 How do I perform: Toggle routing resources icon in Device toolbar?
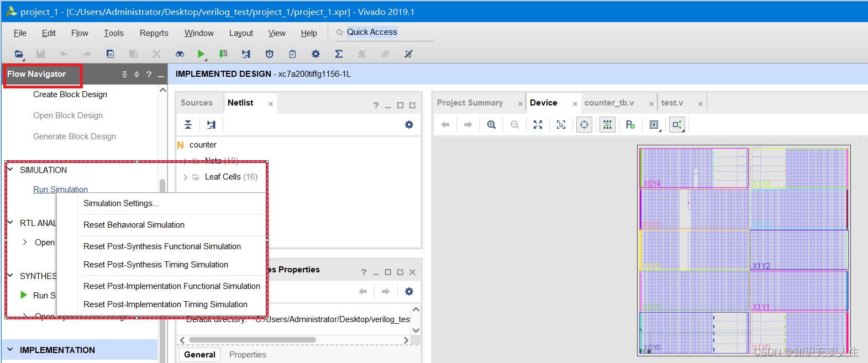(607, 125)
